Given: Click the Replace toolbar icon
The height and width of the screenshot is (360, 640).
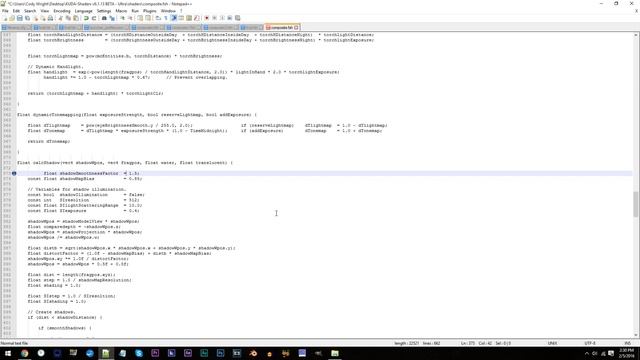Looking at the screenshot, I should (112, 18).
